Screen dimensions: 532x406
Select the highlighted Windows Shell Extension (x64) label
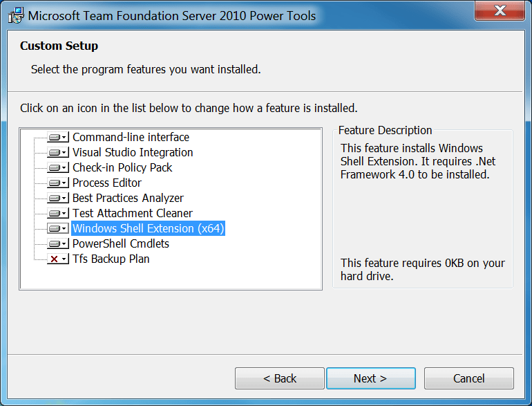click(149, 229)
